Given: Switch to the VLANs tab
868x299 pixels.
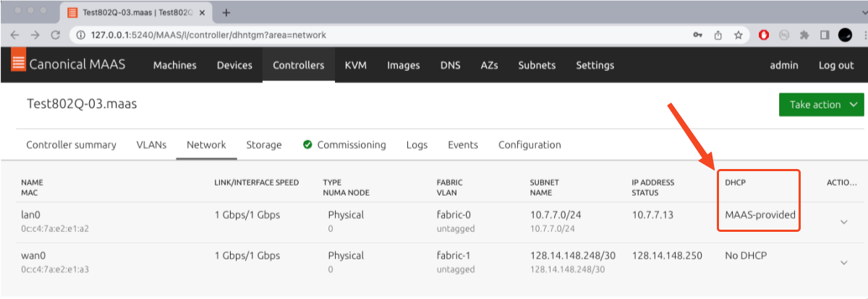Looking at the screenshot, I should [151, 144].
